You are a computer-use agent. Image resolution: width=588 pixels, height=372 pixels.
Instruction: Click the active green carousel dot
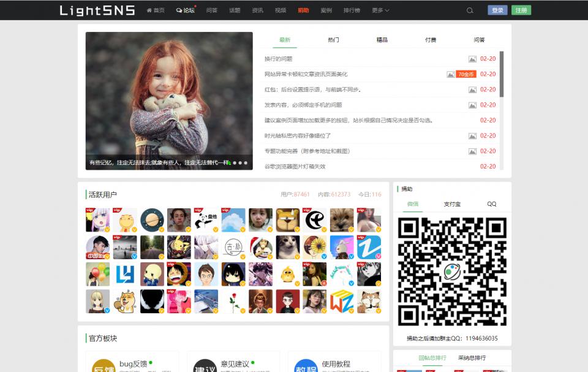coord(228,163)
